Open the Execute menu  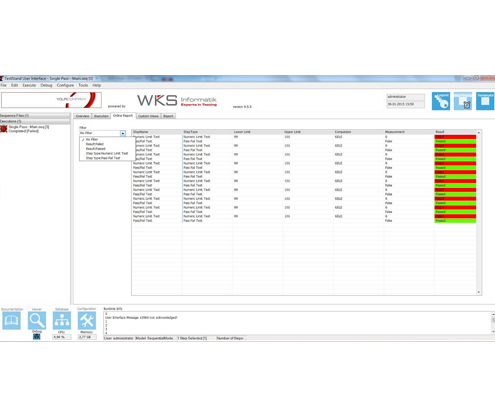click(29, 85)
